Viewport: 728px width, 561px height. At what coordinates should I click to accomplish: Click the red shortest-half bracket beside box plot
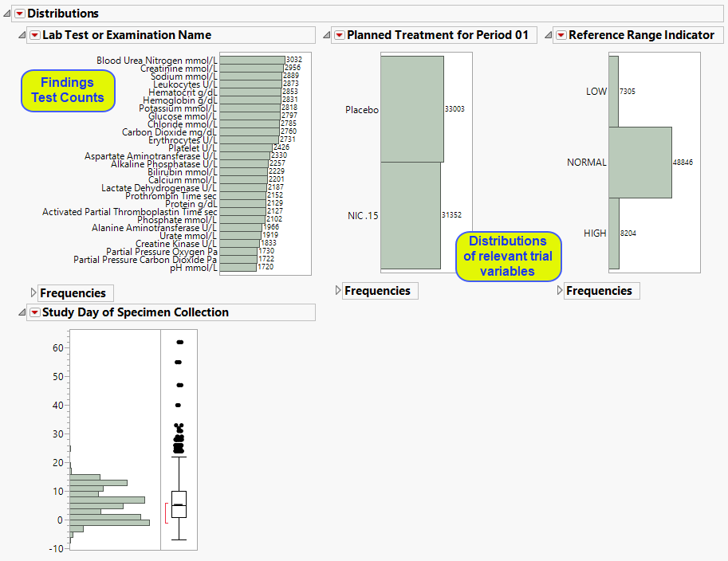pyautogui.click(x=166, y=513)
